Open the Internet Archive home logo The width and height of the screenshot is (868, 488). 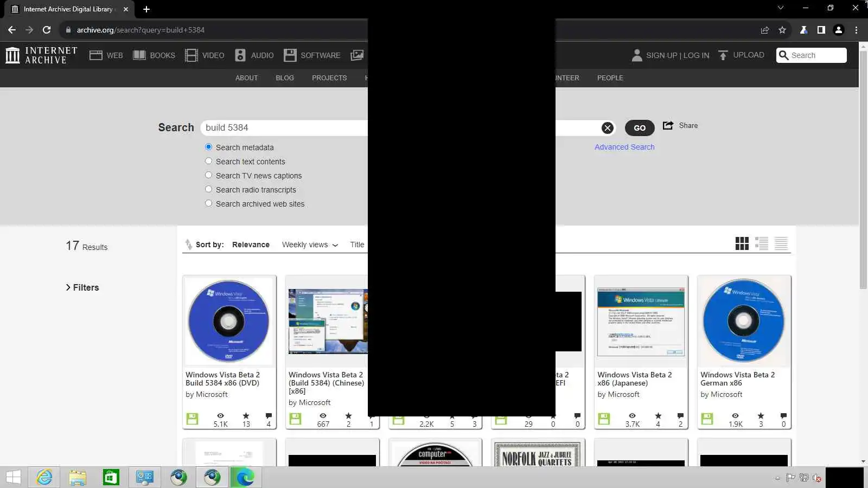pyautogui.click(x=41, y=55)
